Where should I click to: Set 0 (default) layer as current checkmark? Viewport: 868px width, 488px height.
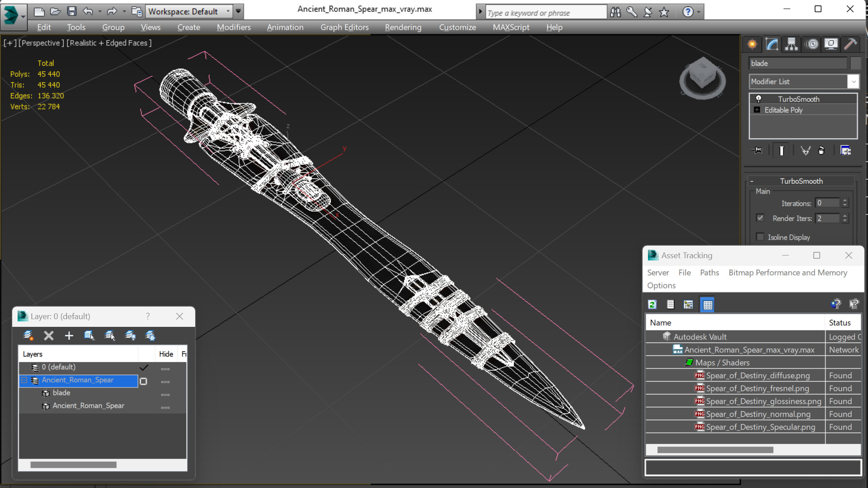pos(144,367)
